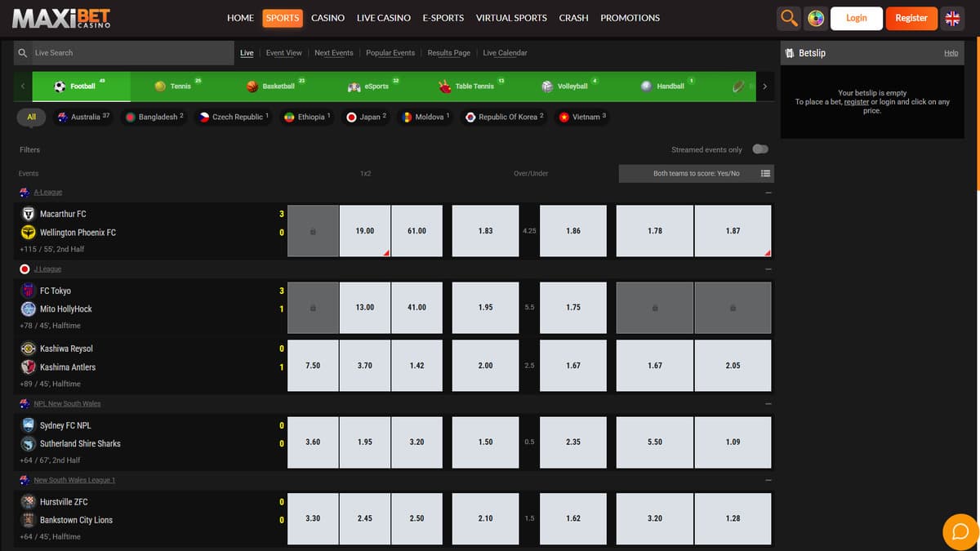Click the Wellington Phoenix FC team crest
This screenshot has height=551, width=980.
click(x=28, y=233)
